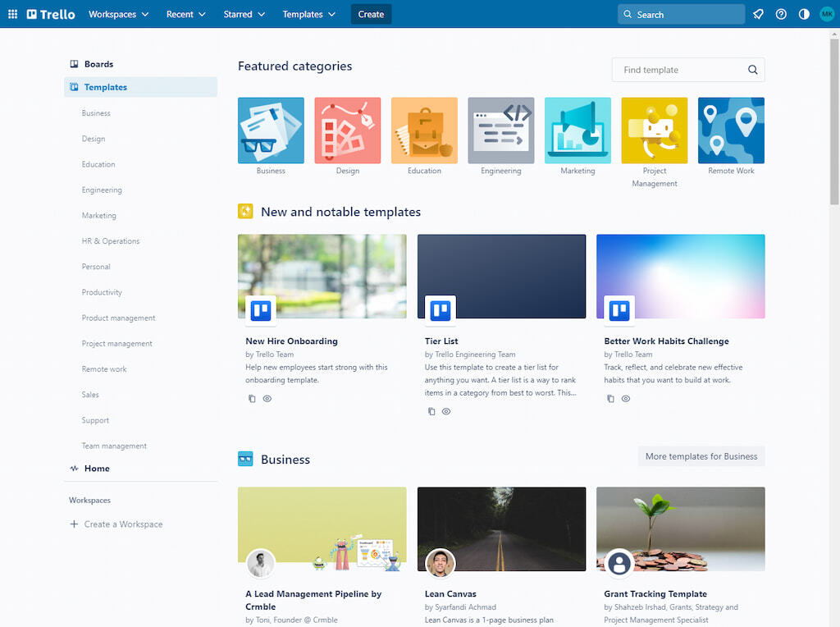This screenshot has width=840, height=627.
Task: Click the Create button
Action: (371, 14)
